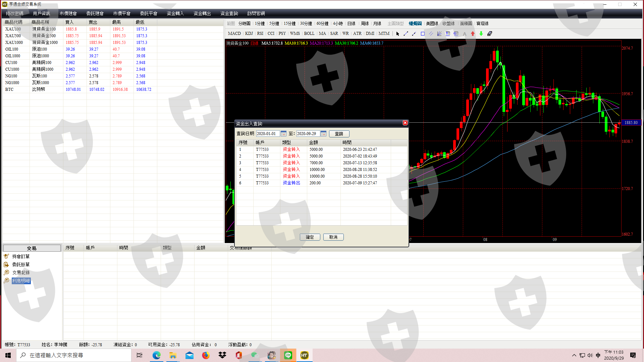This screenshot has width=644, height=362.
Task: Enable the MACD indicator
Action: click(x=234, y=34)
